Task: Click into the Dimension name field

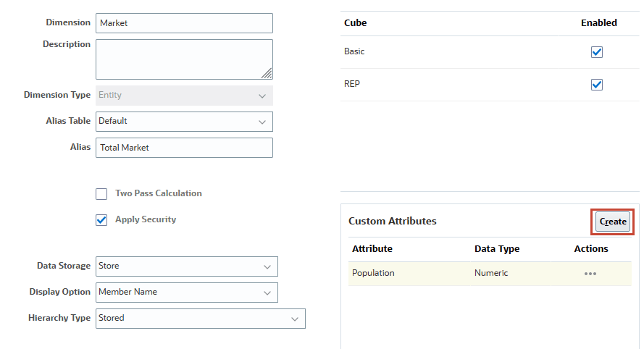Action: (184, 23)
